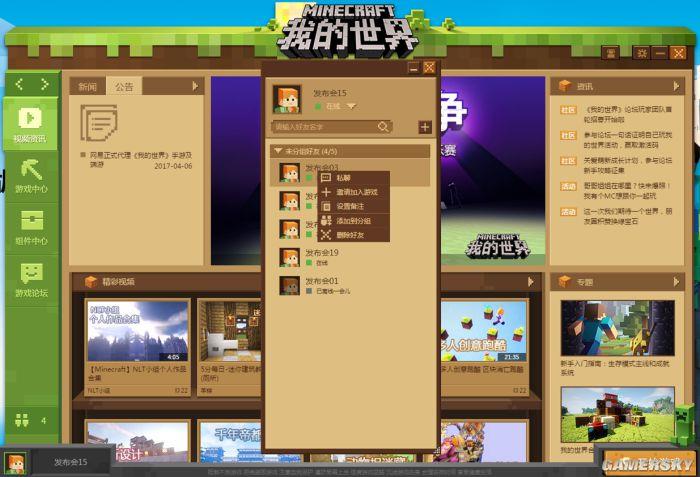Image resolution: width=700 pixels, height=477 pixels.
Task: Minimize the main launcher window
Action: coord(659,53)
